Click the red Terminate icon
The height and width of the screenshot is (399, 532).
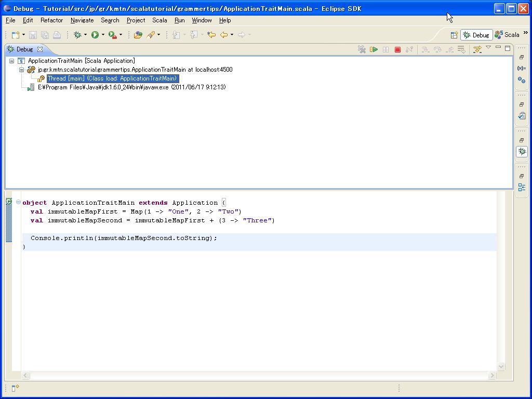[x=397, y=49]
